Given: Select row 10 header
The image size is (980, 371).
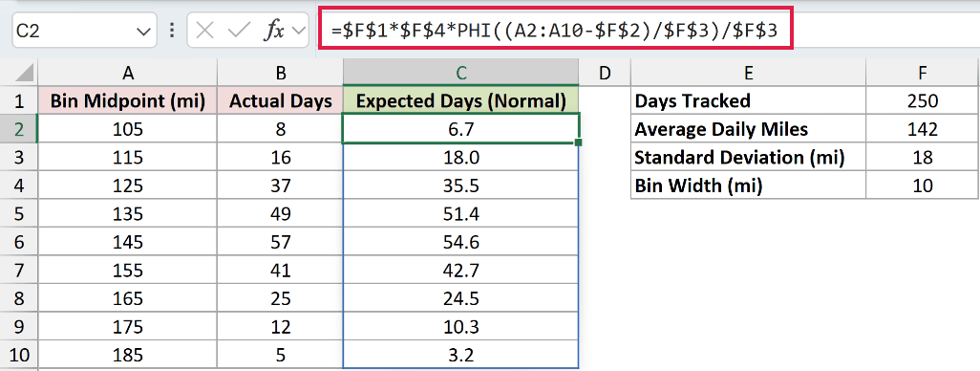Looking at the screenshot, I should (19, 355).
